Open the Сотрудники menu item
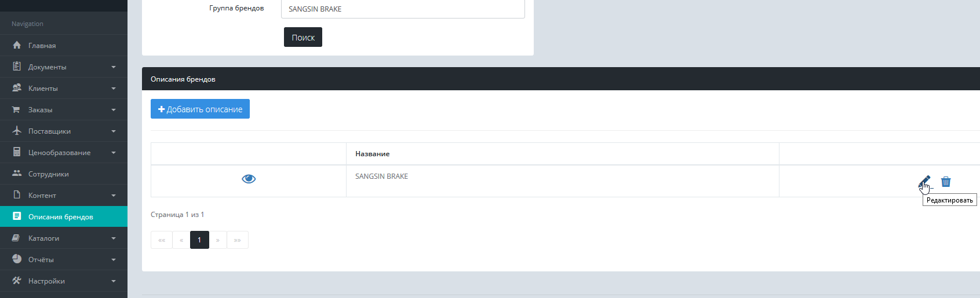The height and width of the screenshot is (298, 980). [x=49, y=174]
